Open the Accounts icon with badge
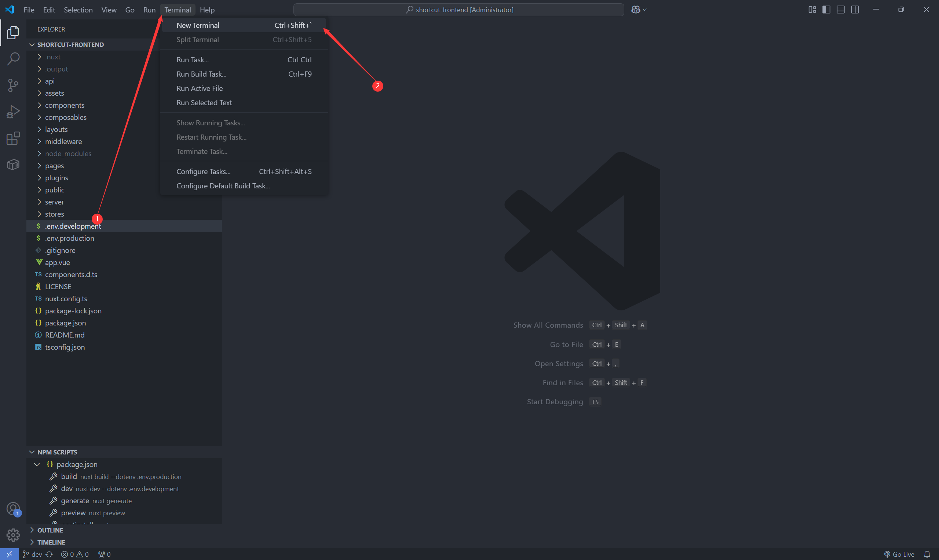939x560 pixels. (13, 509)
